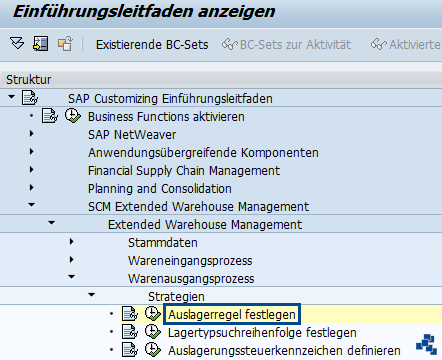Collapse SAP Customizing Einführungsleitfaden root node
The height and width of the screenshot is (360, 442).
12,97
